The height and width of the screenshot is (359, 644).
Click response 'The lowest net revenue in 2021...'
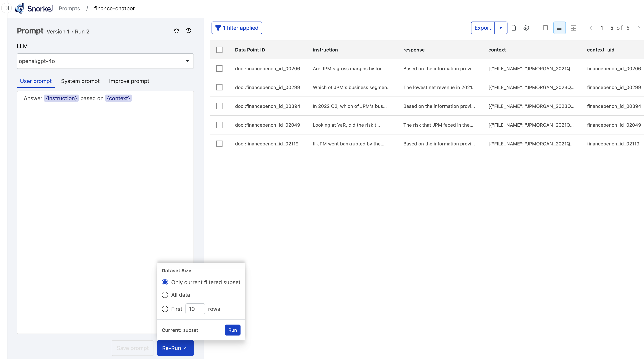point(440,87)
